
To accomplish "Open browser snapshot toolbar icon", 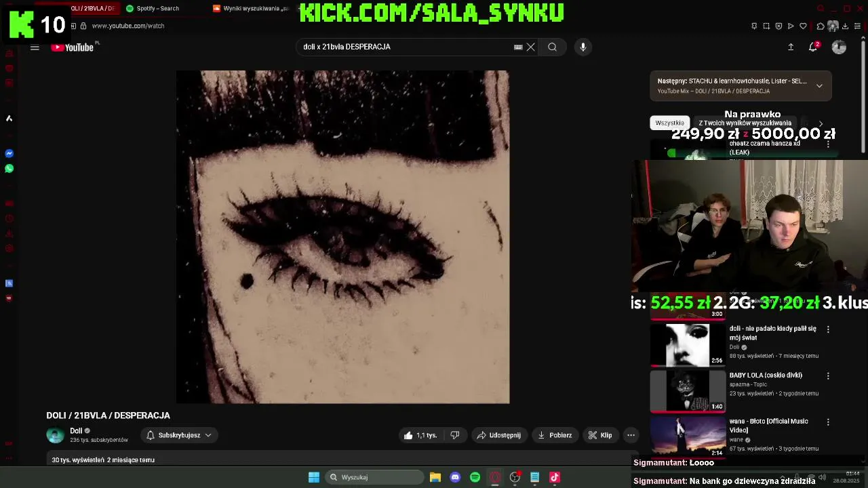I will tap(766, 26).
